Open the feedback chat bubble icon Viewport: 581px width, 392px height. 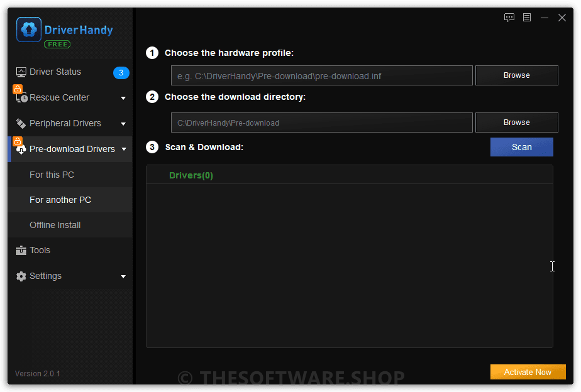(x=509, y=18)
